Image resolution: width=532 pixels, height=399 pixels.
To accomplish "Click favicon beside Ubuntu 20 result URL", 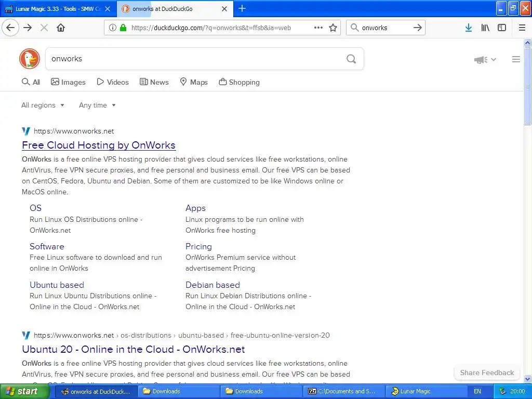I will click(26, 335).
